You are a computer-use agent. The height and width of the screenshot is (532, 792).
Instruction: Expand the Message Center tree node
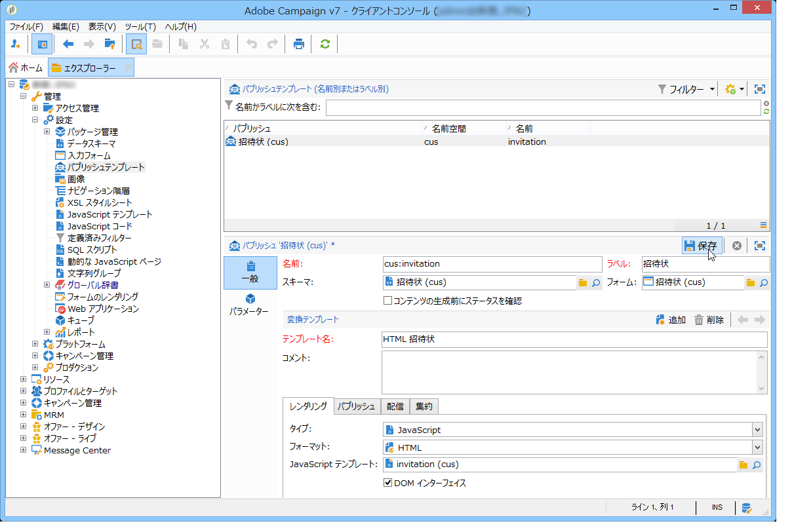click(x=24, y=450)
